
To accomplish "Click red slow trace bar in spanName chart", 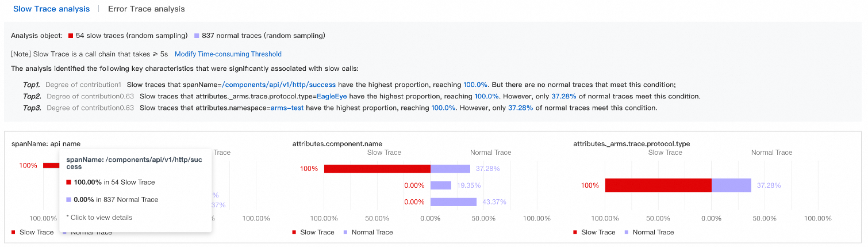I will click(x=51, y=166).
